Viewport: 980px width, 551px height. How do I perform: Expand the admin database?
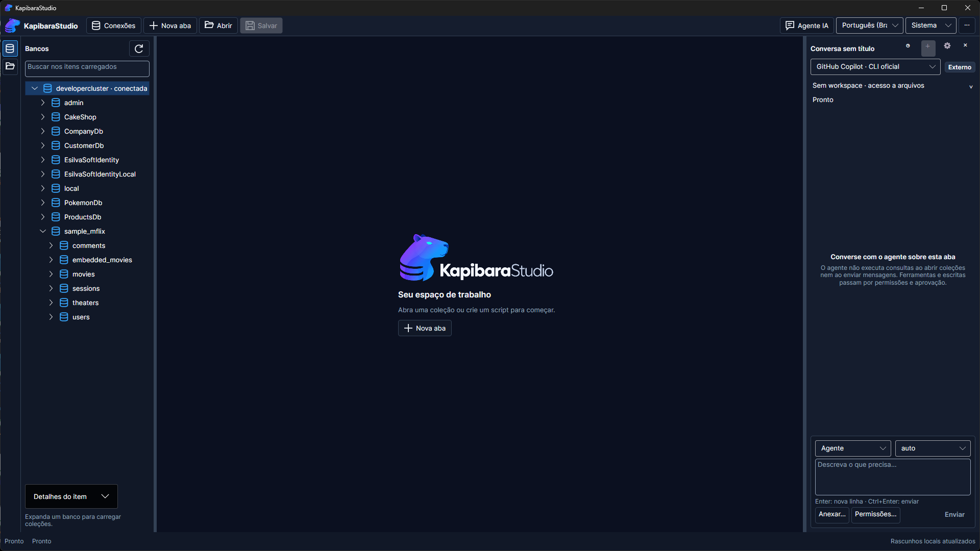(43, 103)
